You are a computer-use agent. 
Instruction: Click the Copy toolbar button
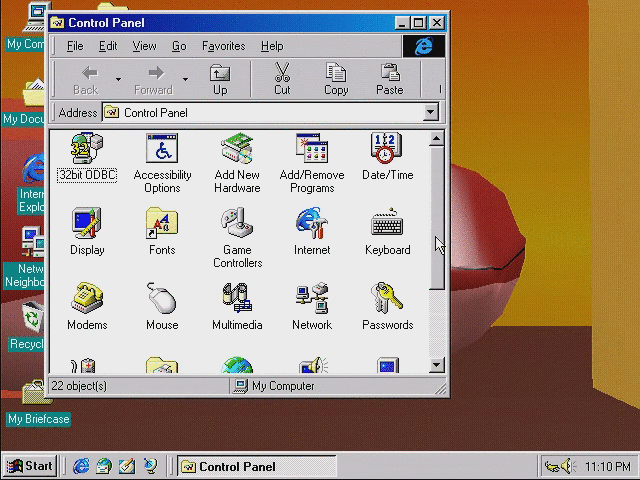click(x=336, y=79)
